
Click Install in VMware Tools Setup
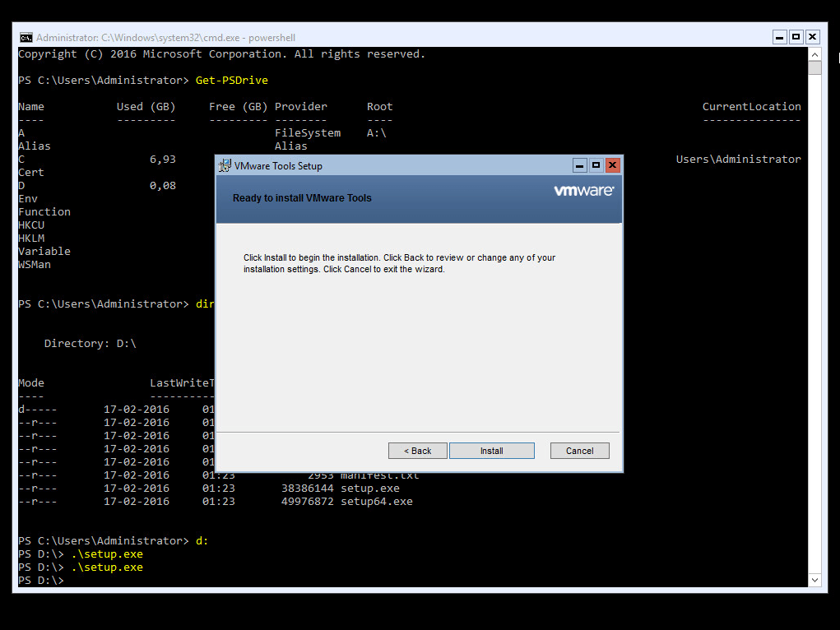[492, 451]
